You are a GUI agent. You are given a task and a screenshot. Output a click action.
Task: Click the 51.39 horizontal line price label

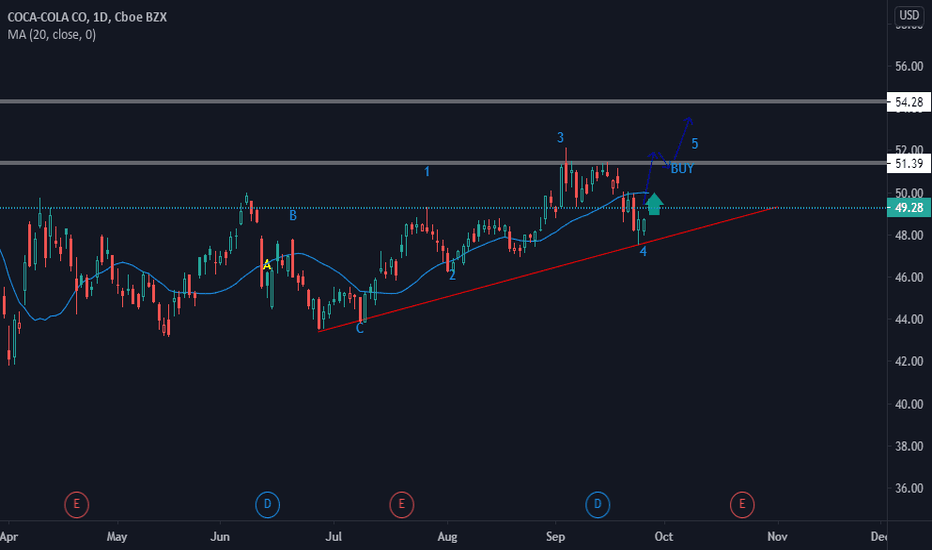[x=909, y=164]
